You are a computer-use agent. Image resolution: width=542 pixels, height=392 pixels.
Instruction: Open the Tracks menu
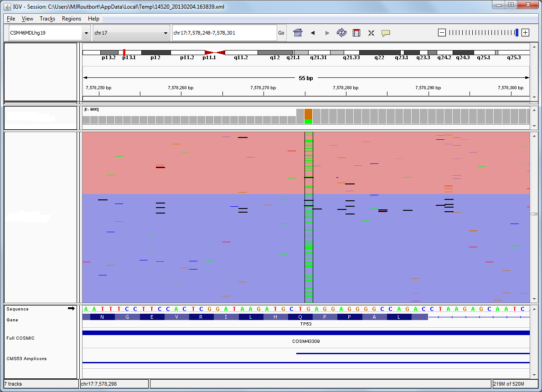47,19
